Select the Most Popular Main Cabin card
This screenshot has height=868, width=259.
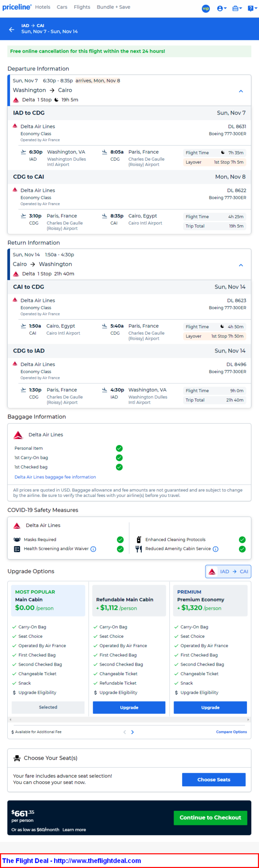(x=48, y=601)
